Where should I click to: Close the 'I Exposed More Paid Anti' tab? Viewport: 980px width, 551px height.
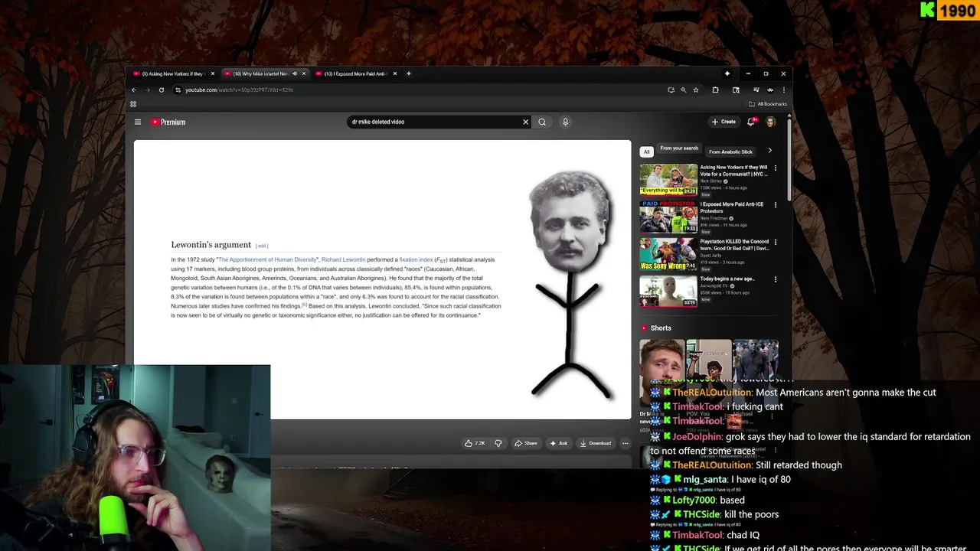395,73
